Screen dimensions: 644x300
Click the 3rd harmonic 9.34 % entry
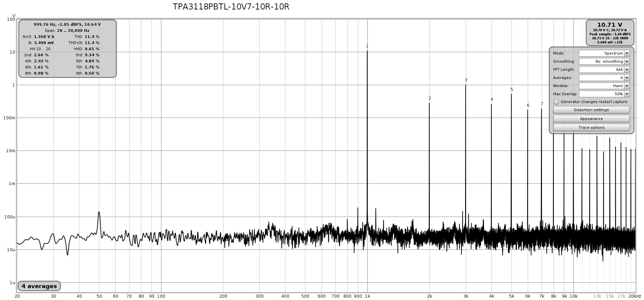(87, 55)
